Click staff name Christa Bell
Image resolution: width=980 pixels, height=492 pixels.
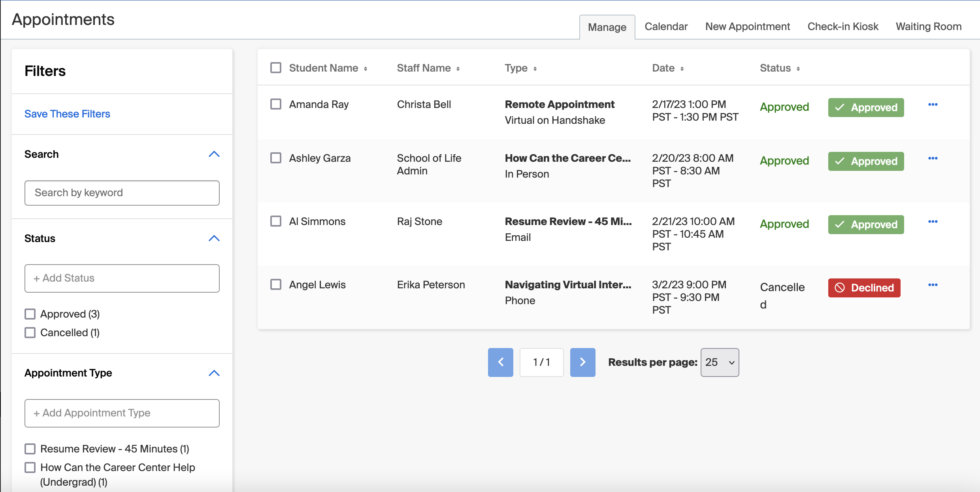[x=424, y=104]
